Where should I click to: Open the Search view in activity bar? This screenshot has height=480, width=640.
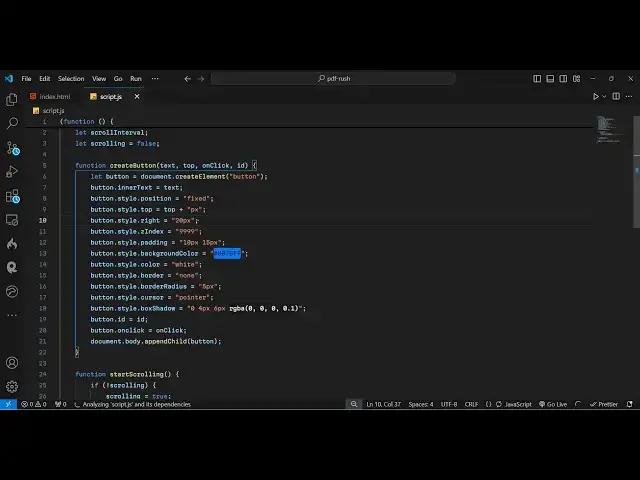tap(12, 123)
